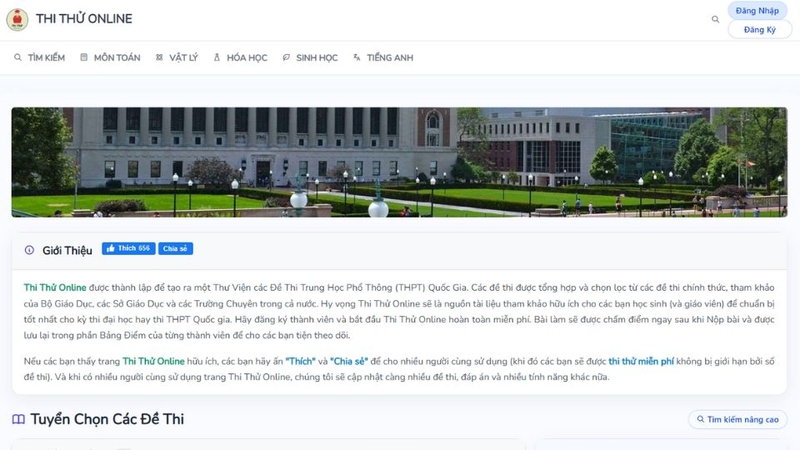Click the book icon beside Tuyển Chọn Các Đề Thi
Image resolution: width=800 pixels, height=450 pixels.
[x=18, y=419]
